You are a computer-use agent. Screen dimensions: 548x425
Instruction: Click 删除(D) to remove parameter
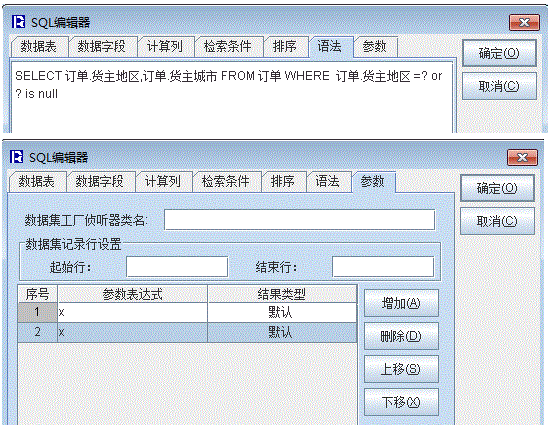tap(401, 336)
